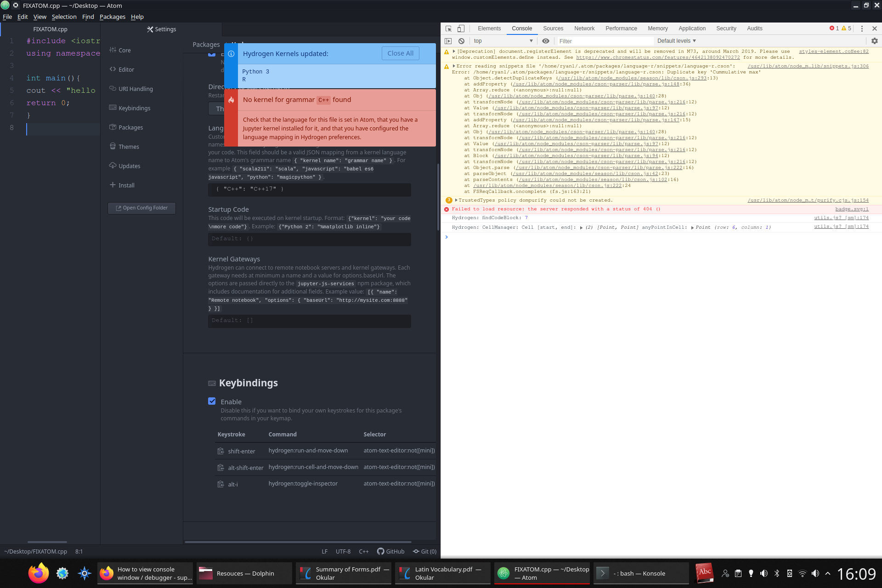The height and width of the screenshot is (588, 882).
Task: Uncheck Enable under Keybindings
Action: [x=212, y=401]
